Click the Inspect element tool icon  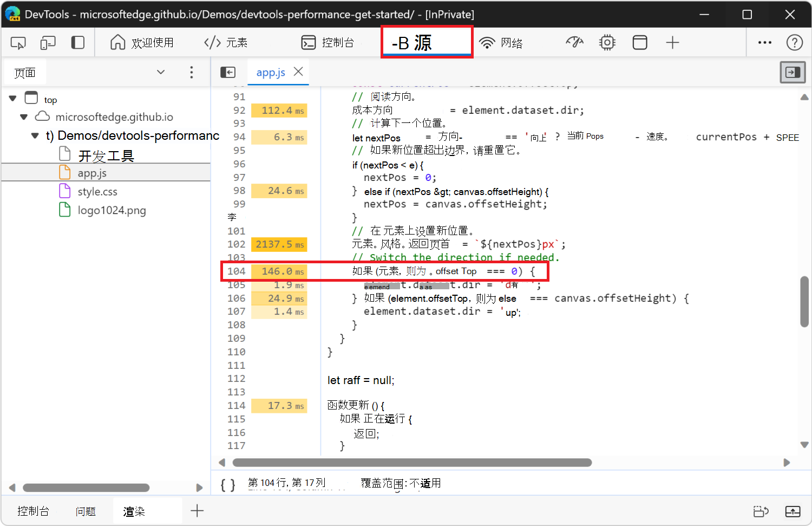pos(18,43)
